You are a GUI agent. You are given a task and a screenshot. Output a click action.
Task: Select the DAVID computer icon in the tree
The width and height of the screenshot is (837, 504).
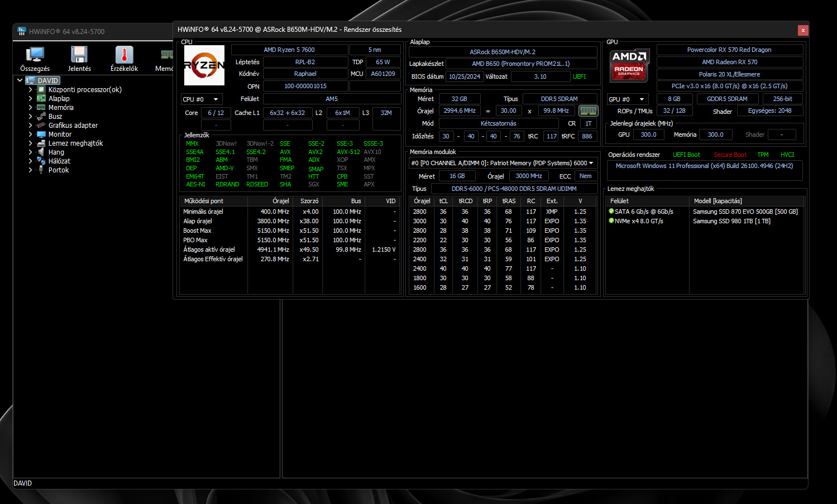pos(31,80)
